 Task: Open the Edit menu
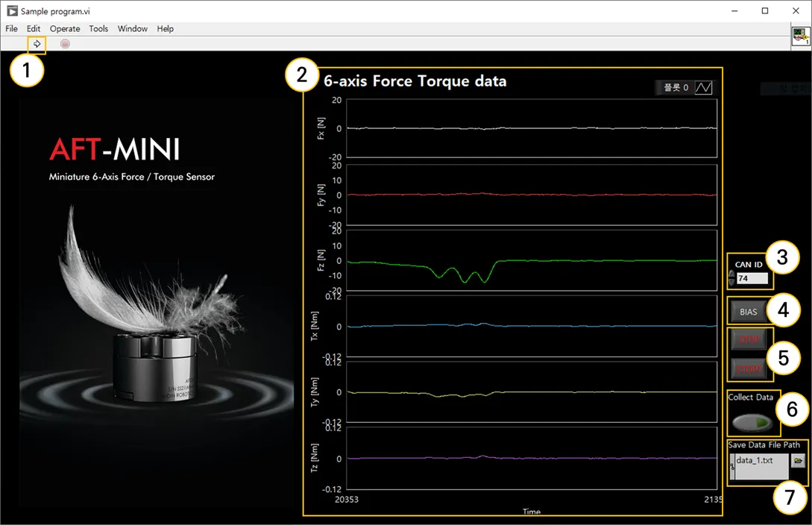(x=34, y=28)
